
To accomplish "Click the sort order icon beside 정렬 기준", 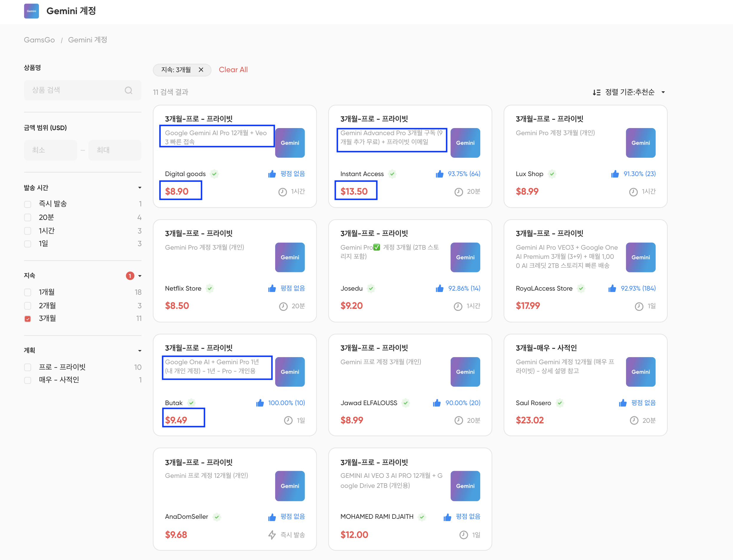I will coord(596,92).
